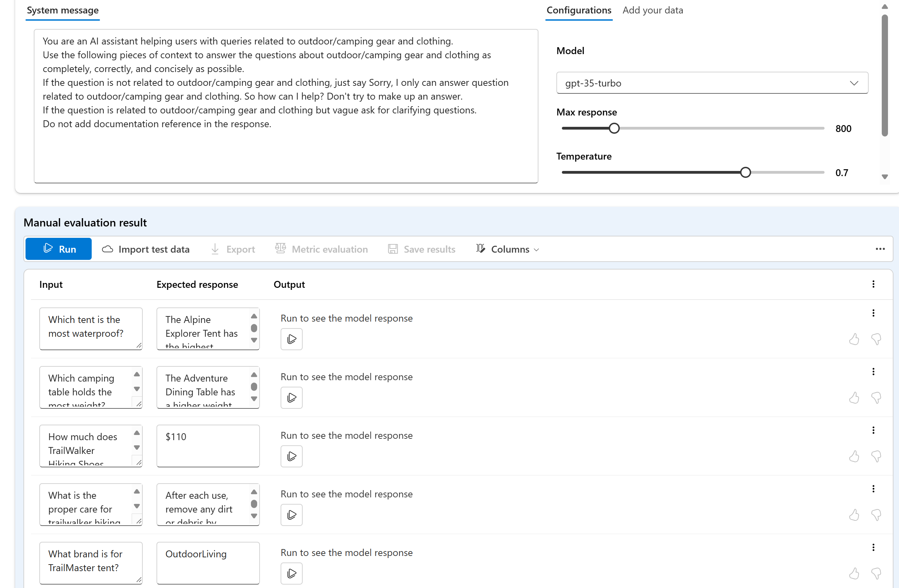Image resolution: width=899 pixels, height=588 pixels.
Task: Select the System message tab
Action: tap(63, 10)
